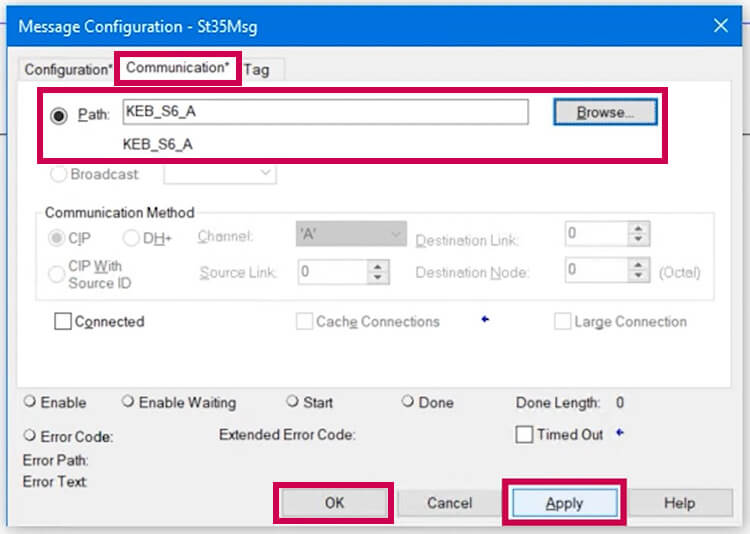
Task: Apply the message configuration changes
Action: click(x=564, y=503)
